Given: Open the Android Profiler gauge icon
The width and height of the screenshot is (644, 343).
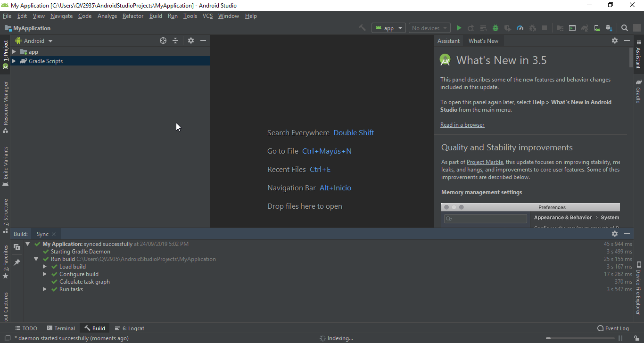Looking at the screenshot, I should [520, 28].
